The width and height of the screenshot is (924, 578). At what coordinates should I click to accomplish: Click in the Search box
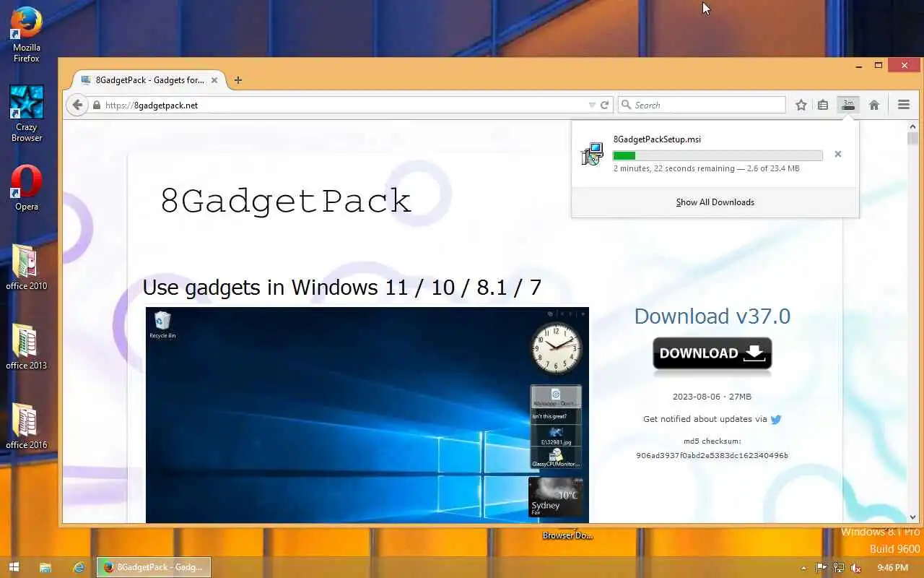[x=702, y=105]
